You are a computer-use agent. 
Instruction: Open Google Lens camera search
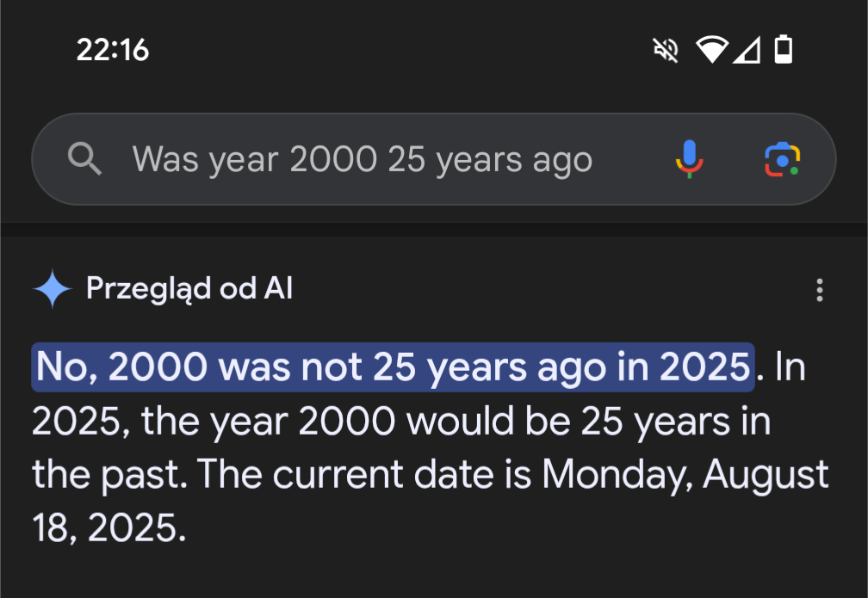782,159
